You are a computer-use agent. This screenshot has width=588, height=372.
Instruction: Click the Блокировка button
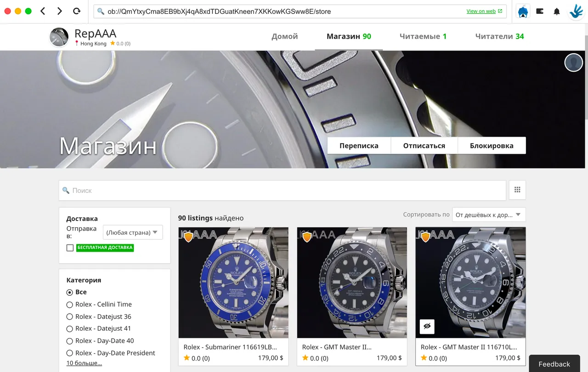click(x=492, y=146)
